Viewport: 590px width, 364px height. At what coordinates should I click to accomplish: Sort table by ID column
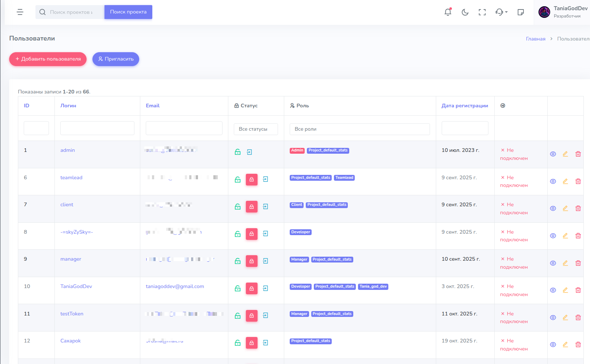click(26, 106)
